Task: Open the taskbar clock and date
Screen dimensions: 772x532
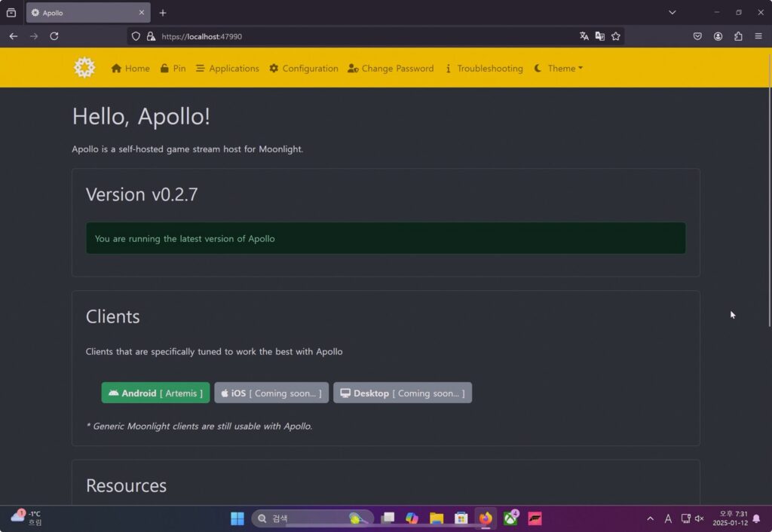Action: pos(730,518)
